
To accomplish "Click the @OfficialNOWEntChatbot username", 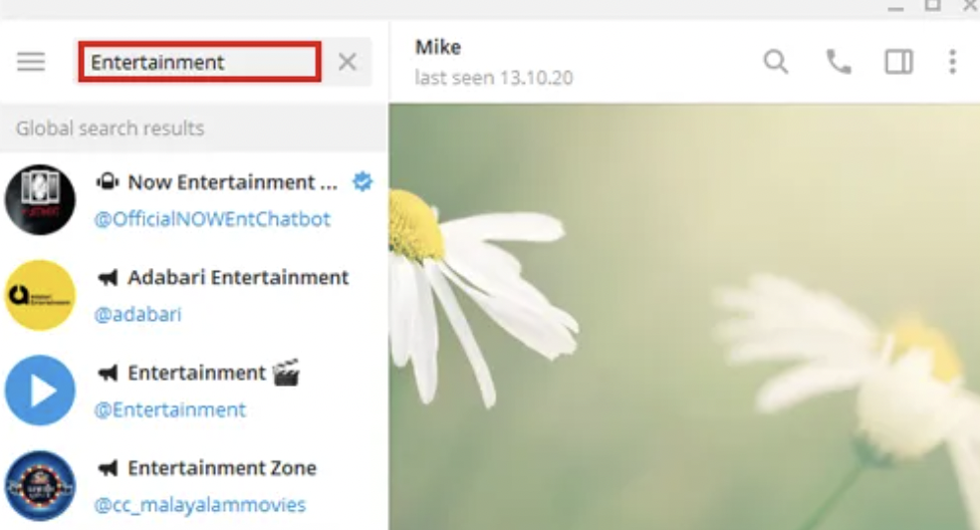I will coord(212,219).
